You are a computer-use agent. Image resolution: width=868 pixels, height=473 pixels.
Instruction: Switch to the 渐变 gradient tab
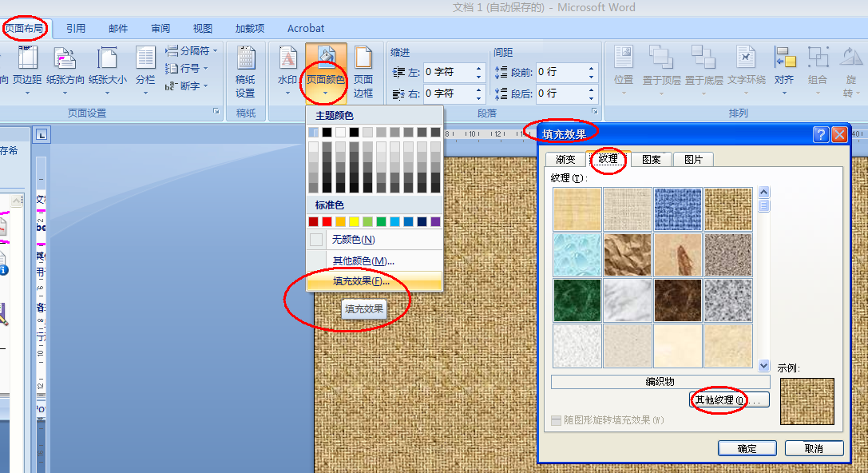pyautogui.click(x=565, y=160)
